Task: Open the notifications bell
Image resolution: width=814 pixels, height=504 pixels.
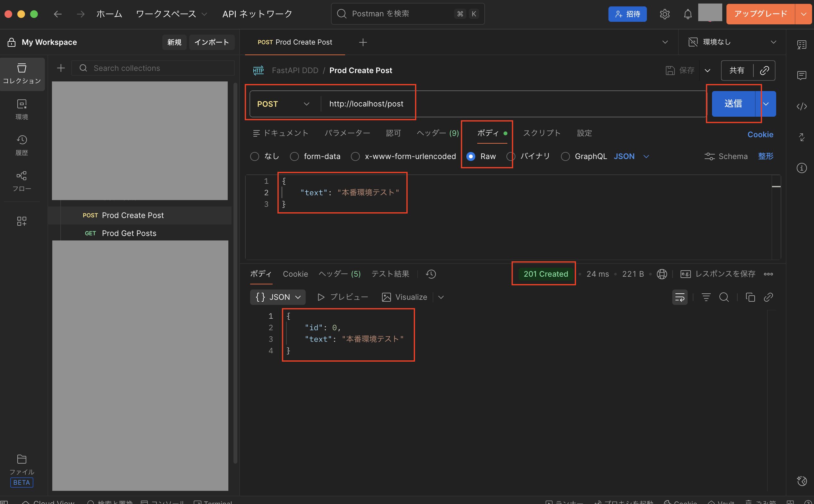Action: (688, 14)
